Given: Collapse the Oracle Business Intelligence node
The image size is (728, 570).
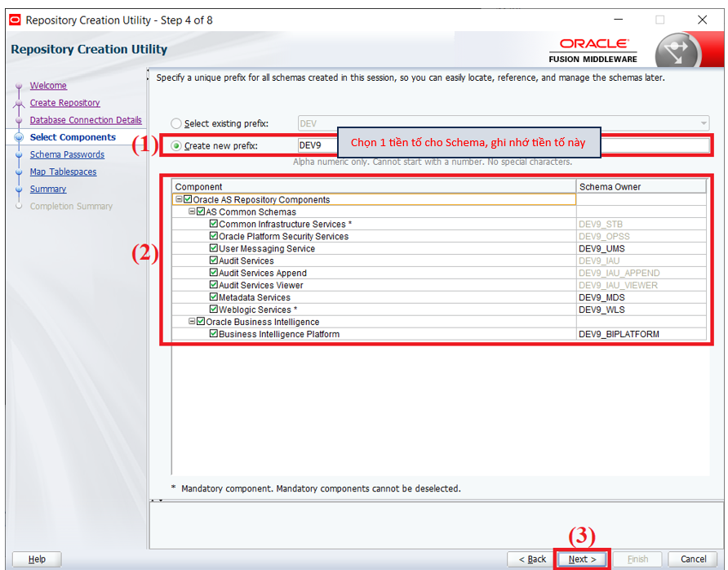Looking at the screenshot, I should 192,322.
